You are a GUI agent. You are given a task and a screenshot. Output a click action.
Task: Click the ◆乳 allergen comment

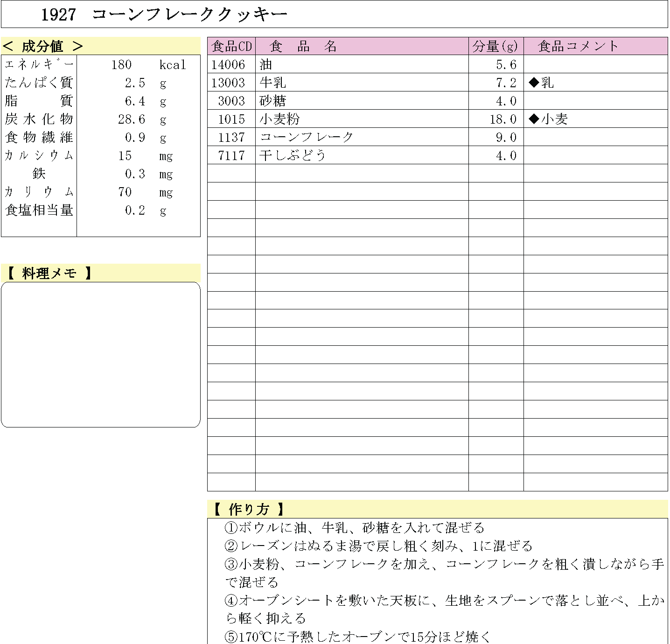tap(541, 83)
